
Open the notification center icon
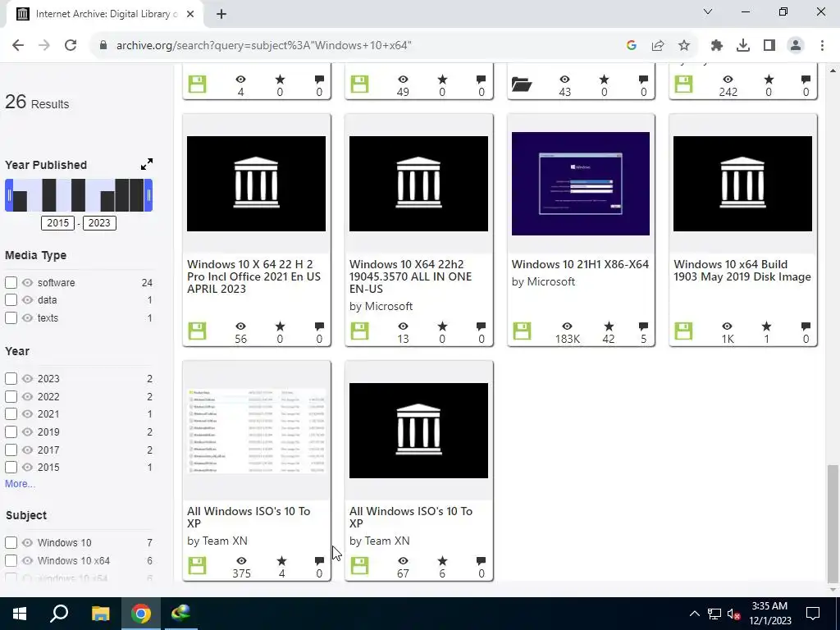813,614
